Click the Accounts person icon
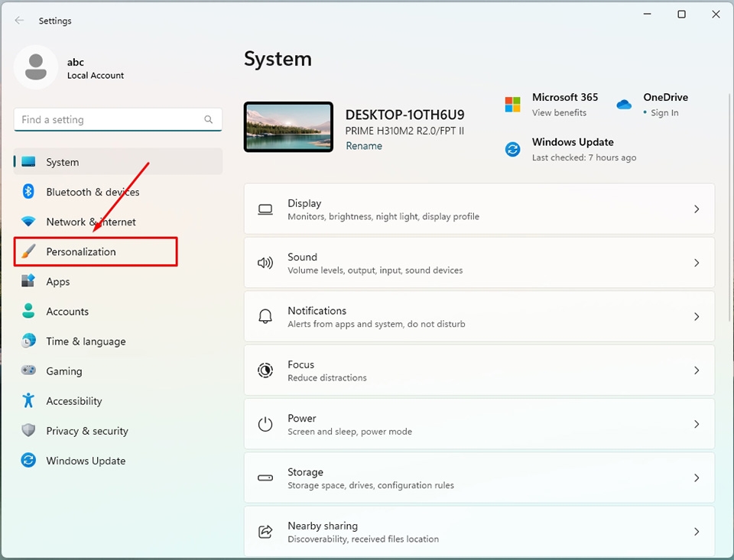Viewport: 734px width, 560px height. [x=28, y=311]
